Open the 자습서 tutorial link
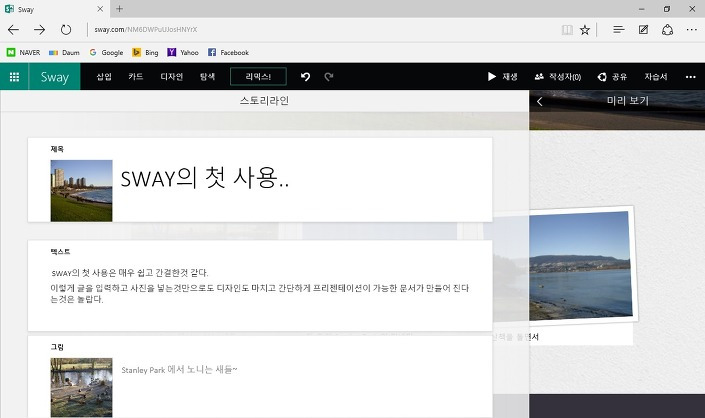The image size is (705, 418). (x=656, y=77)
